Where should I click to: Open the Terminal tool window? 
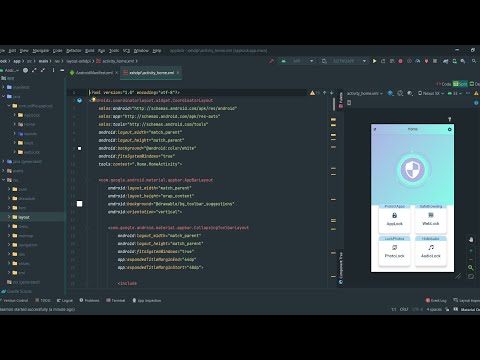116,300
